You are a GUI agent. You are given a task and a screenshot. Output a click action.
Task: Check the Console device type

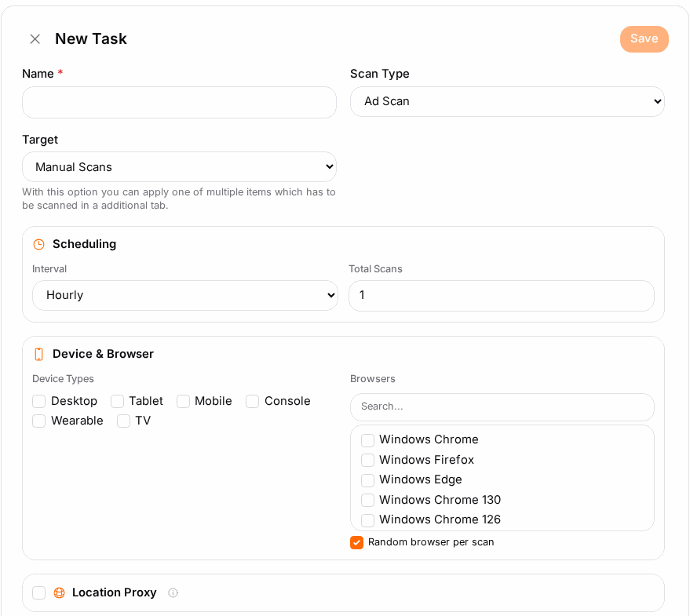coord(252,401)
